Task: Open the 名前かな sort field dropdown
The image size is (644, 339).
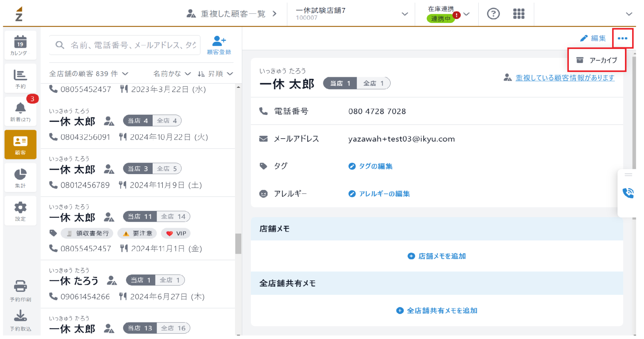Action: click(x=172, y=74)
